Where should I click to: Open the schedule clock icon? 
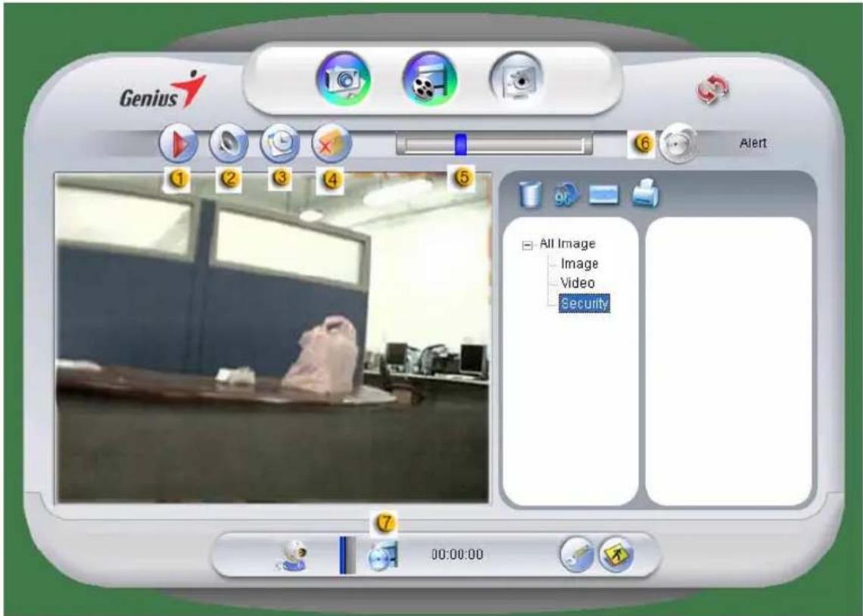279,144
